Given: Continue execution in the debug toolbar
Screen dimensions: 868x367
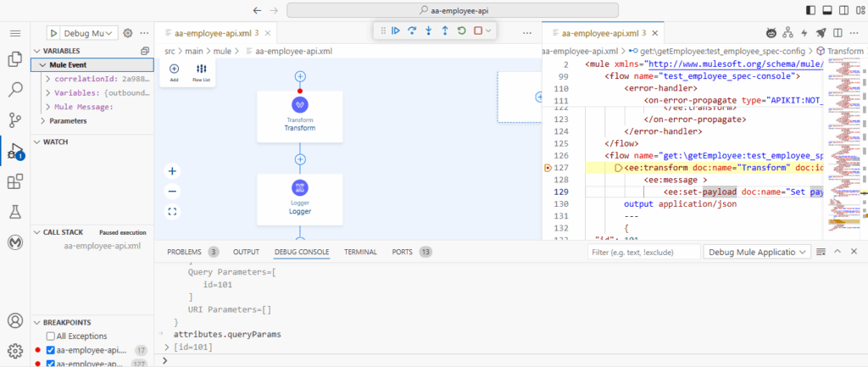Looking at the screenshot, I should 396,31.
